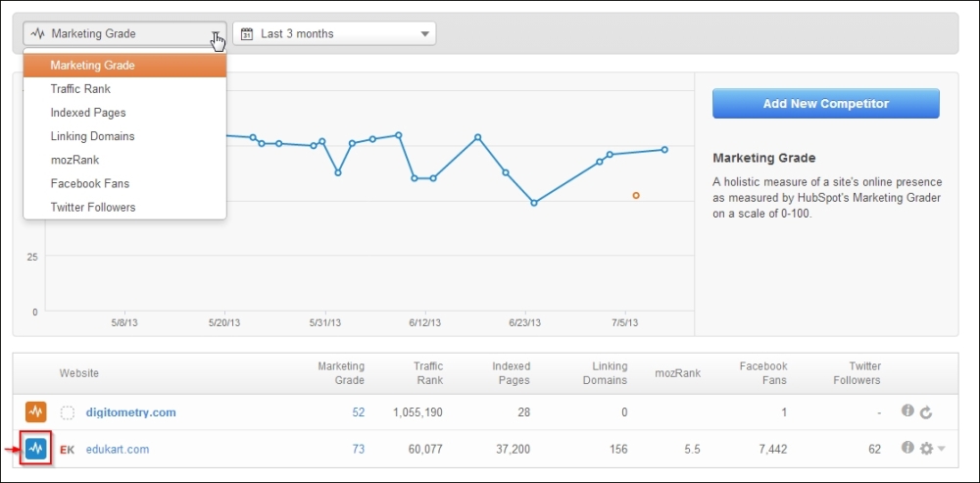Image resolution: width=980 pixels, height=483 pixels.
Task: Click info icon in edukart.com row
Action: click(x=907, y=449)
